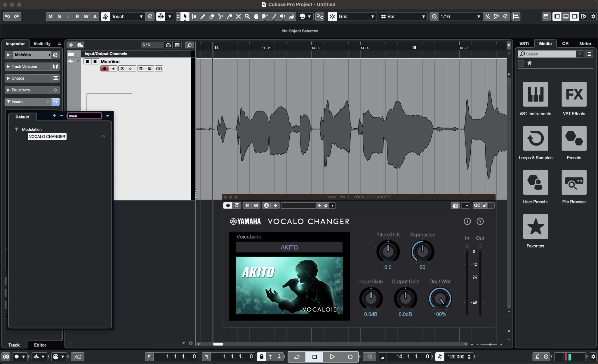Select the Zoom tool from the toolbar
Screen dimensions: 598x364
pyautogui.click(x=247, y=17)
